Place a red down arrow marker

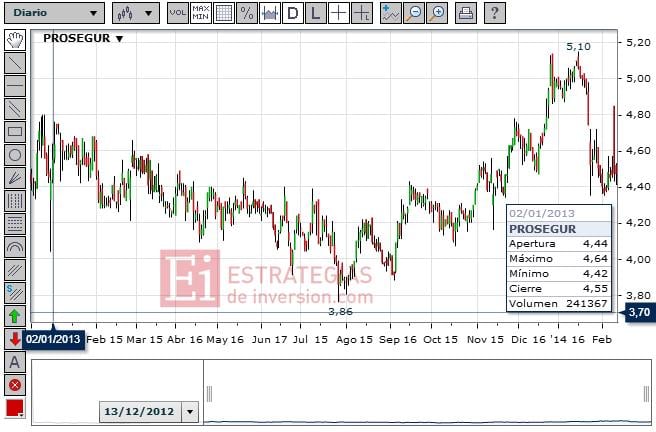(15, 339)
